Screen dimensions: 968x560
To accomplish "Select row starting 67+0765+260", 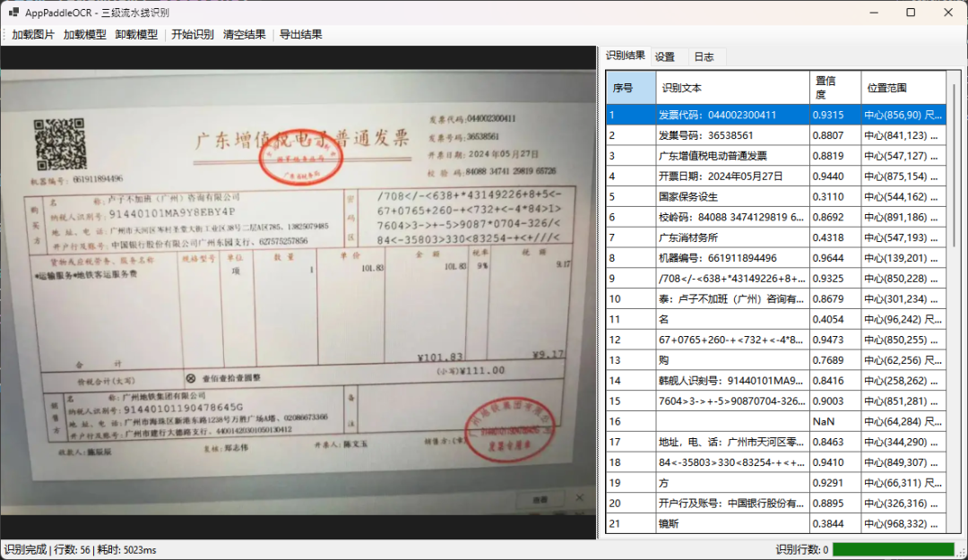I will click(775, 340).
